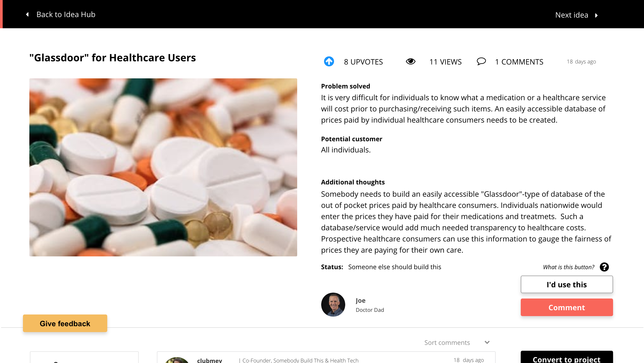Viewport: 644px width, 363px height.
Task: Go Back to Idea Hub
Action: click(66, 14)
